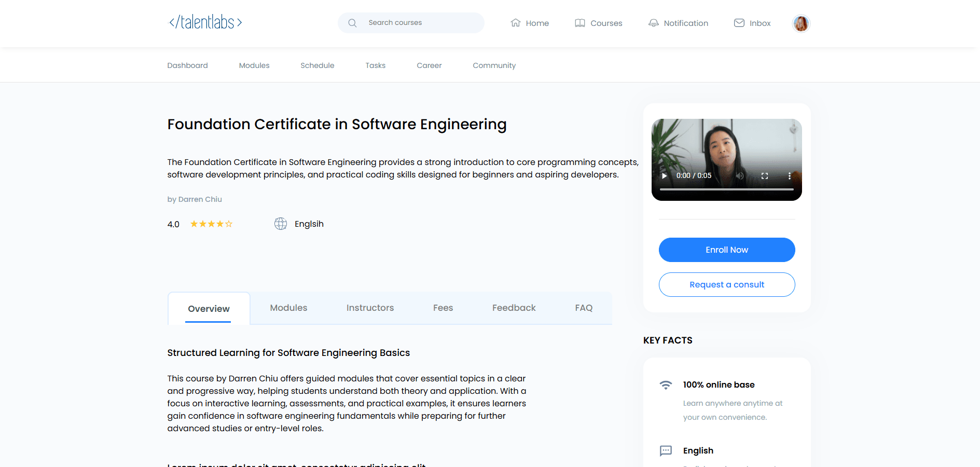Click the search magnifier icon
Viewport: 980px width, 467px height.
click(x=352, y=23)
